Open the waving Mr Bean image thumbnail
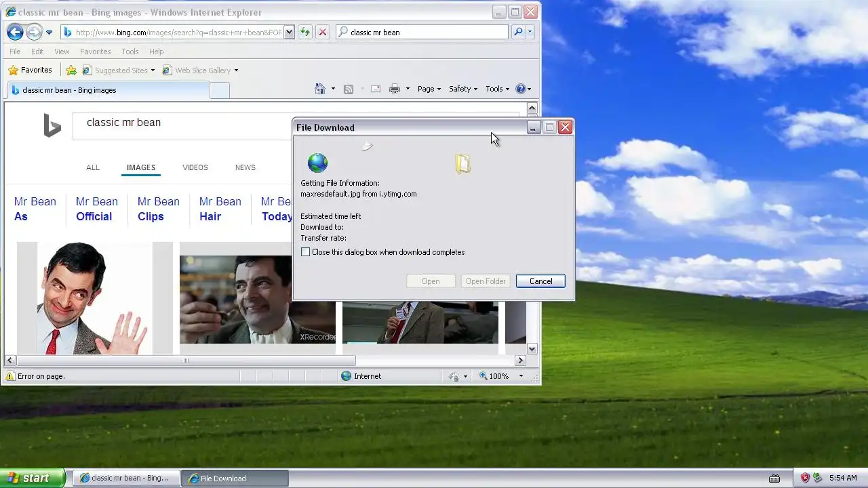This screenshot has height=488, width=868. click(x=95, y=298)
